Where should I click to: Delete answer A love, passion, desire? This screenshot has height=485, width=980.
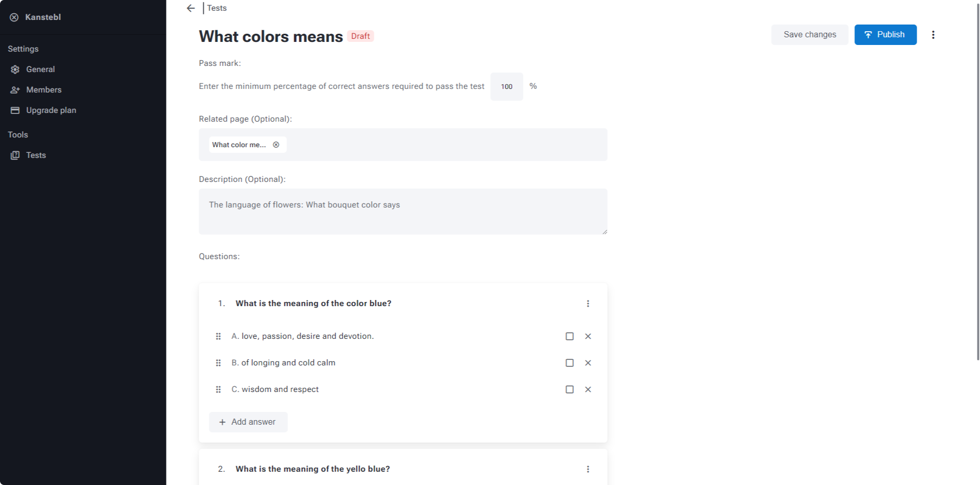588,336
